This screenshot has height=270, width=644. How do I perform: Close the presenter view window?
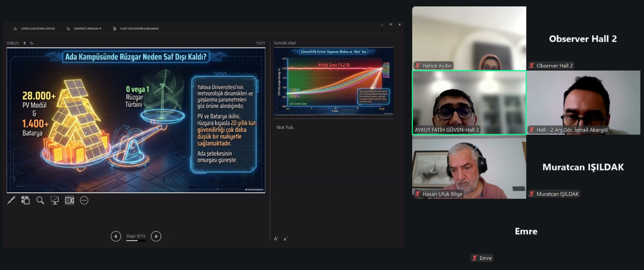pyautogui.click(x=400, y=25)
